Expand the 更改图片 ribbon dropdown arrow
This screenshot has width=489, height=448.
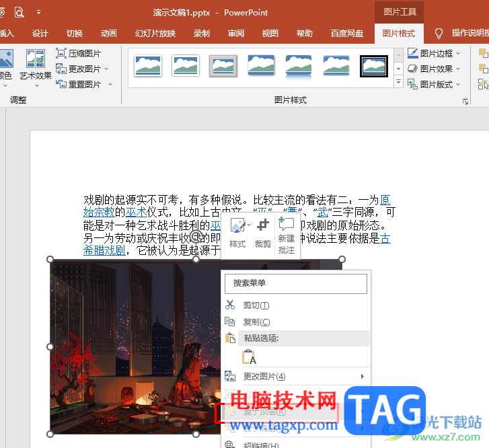click(x=107, y=69)
